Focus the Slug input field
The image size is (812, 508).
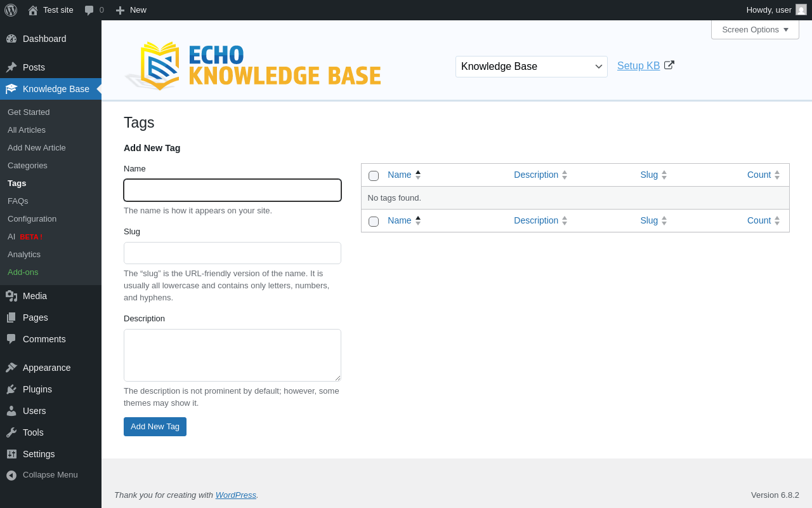[x=232, y=253]
